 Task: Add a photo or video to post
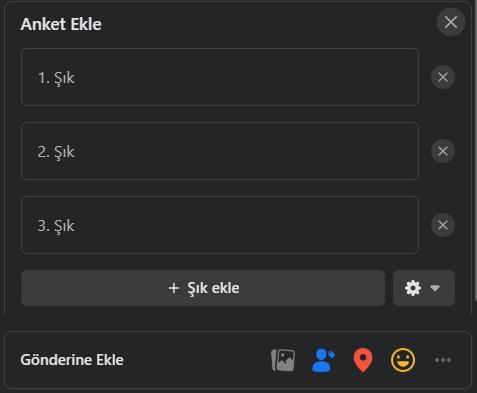283,360
